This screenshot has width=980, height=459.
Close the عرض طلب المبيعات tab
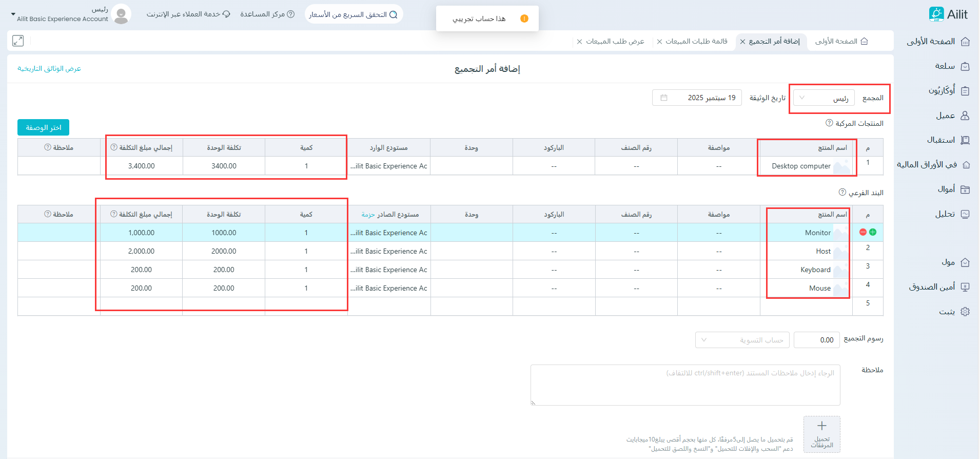(579, 42)
